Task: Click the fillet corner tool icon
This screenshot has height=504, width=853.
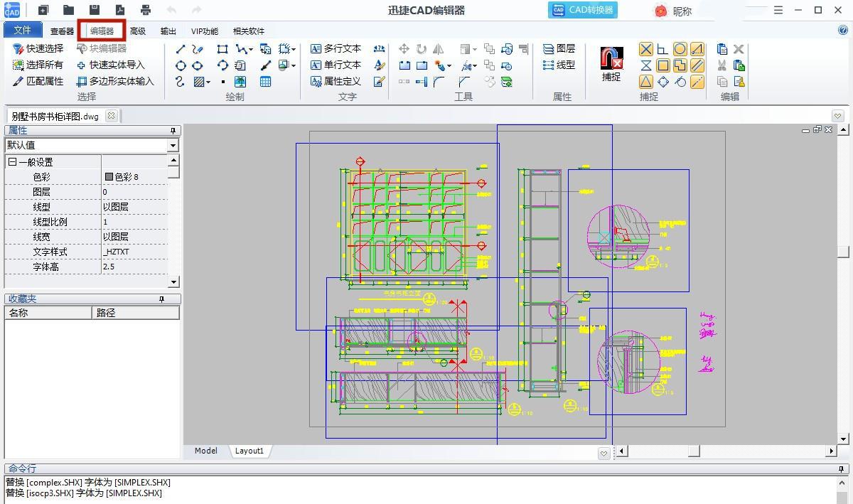Action: [439, 82]
